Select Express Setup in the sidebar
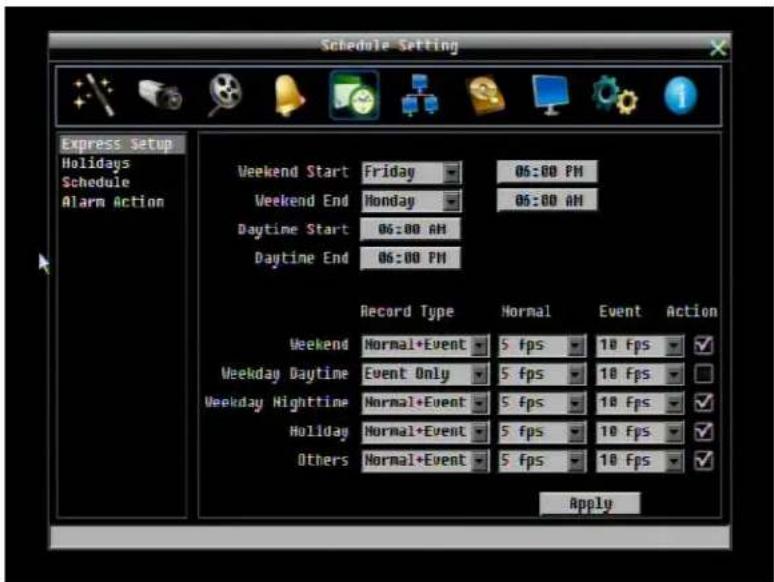The height and width of the screenshot is (582, 774). pos(121,144)
